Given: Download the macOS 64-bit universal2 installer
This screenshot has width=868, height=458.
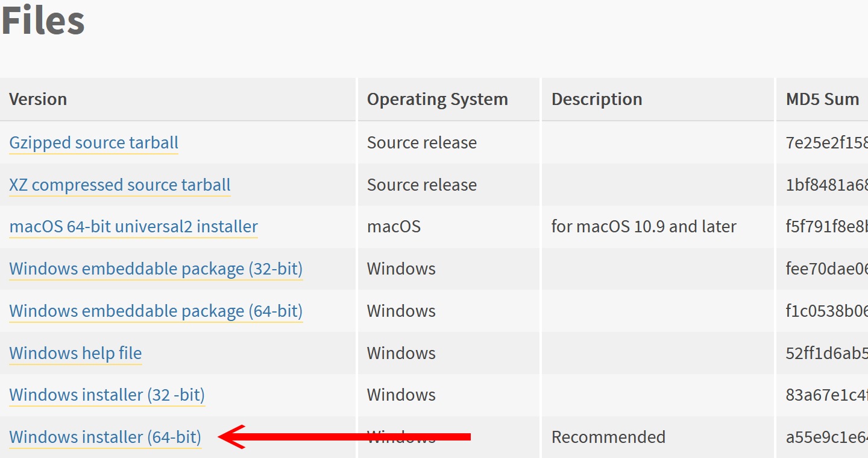Looking at the screenshot, I should (133, 226).
